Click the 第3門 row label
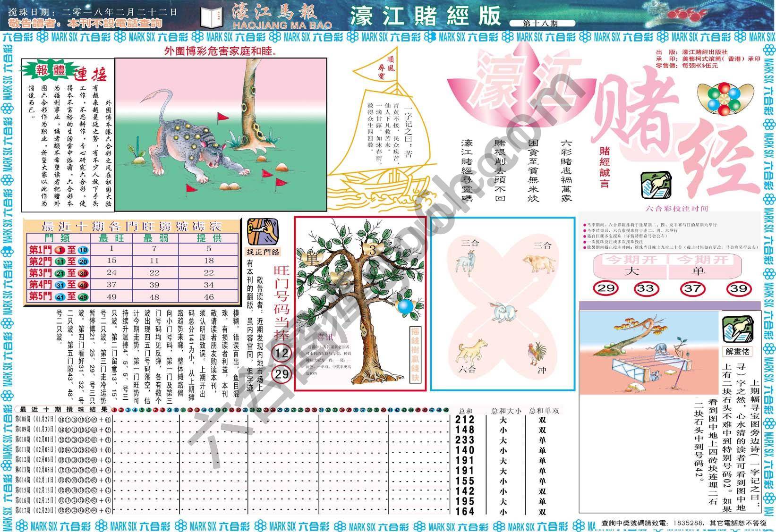Image resolution: width=776 pixels, height=532 pixels. pyautogui.click(x=58, y=273)
